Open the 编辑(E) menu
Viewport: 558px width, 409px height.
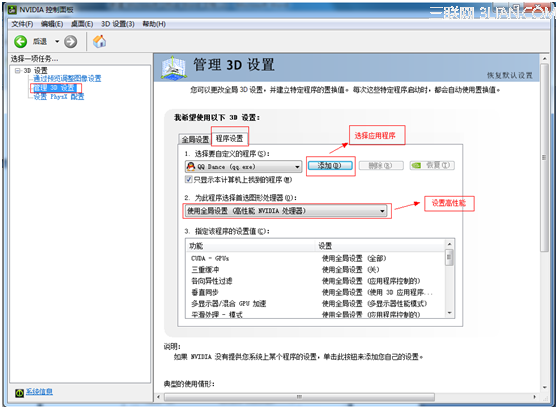pos(52,24)
